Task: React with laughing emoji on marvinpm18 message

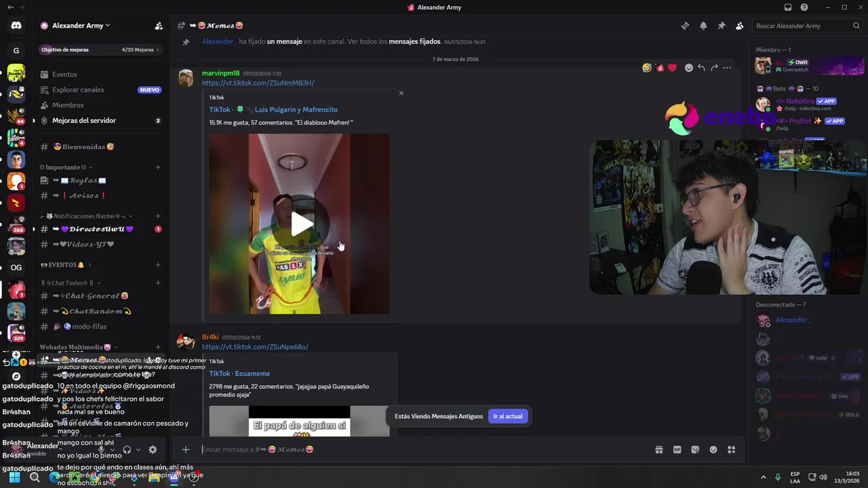Action: tap(647, 68)
